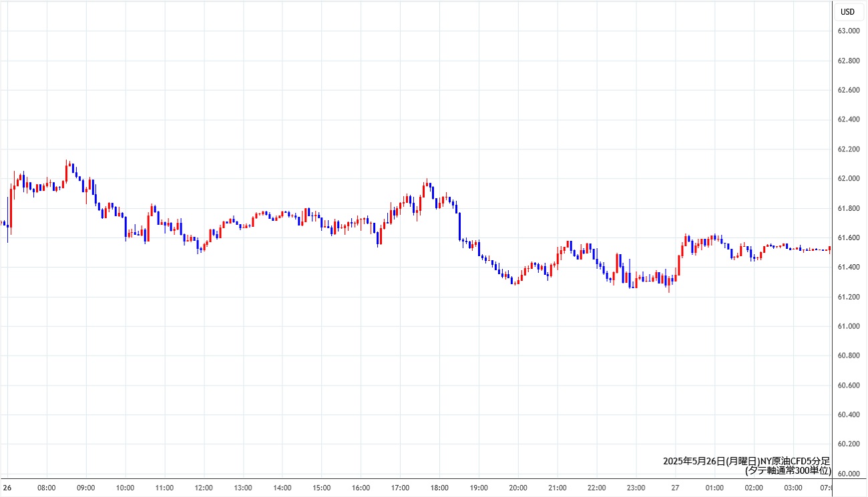Click the 62.600 price level label
The image size is (868, 497).
point(849,90)
